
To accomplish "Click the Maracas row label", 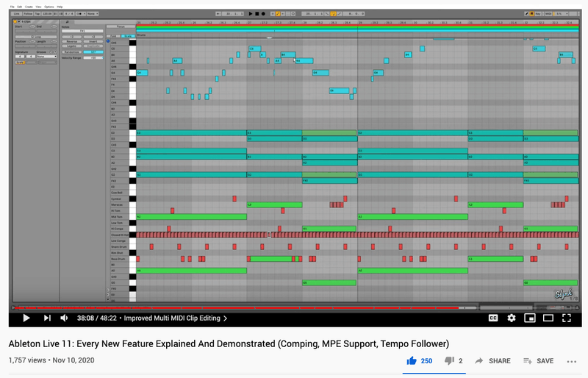I will coord(117,205).
